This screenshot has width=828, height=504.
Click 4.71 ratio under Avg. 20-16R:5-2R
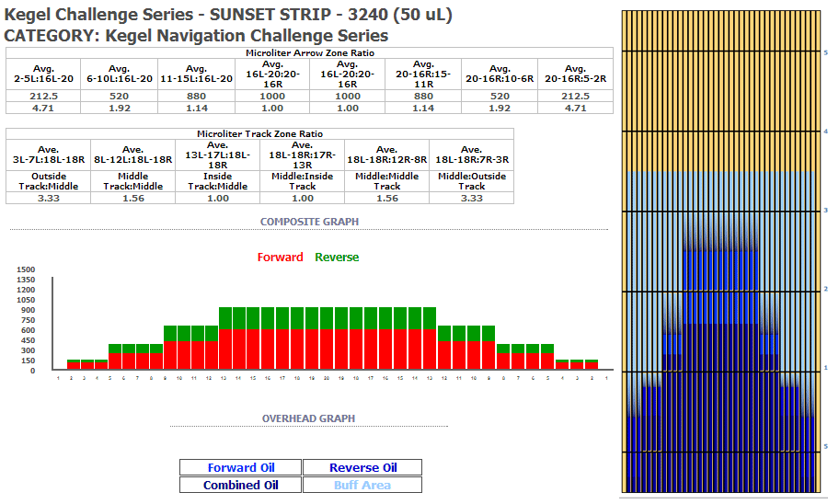point(576,109)
